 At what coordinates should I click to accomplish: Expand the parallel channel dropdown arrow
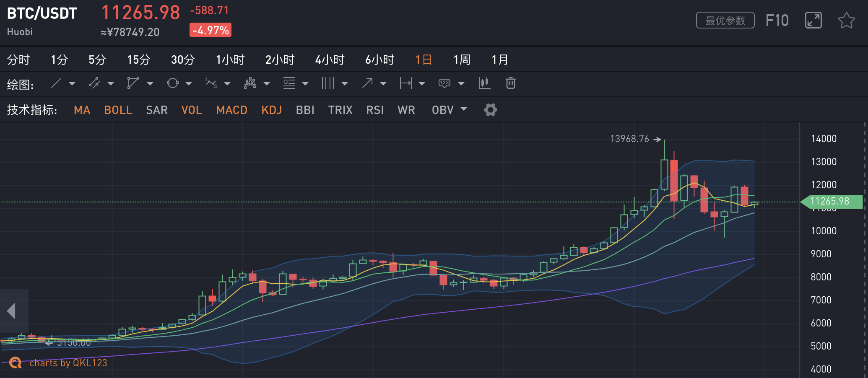[111, 84]
